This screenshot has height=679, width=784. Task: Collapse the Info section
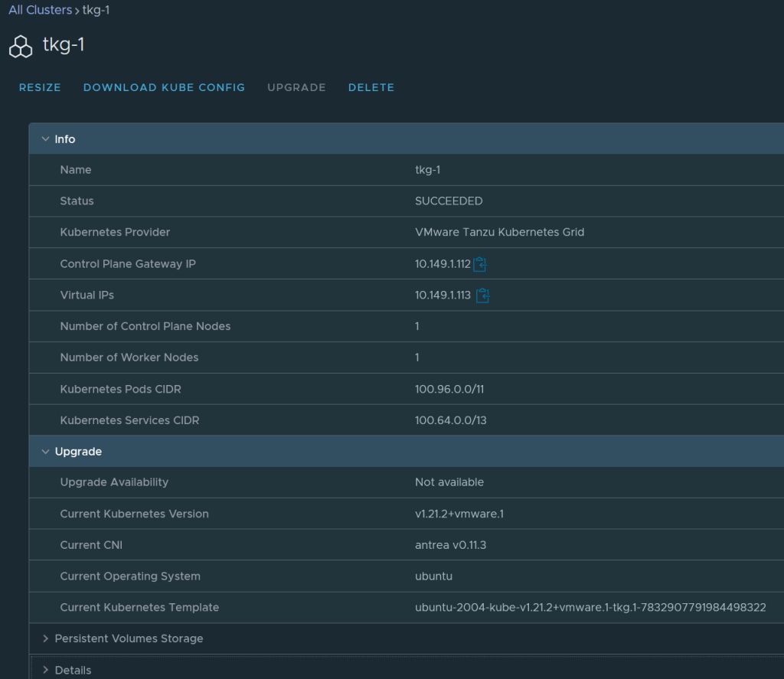46,139
